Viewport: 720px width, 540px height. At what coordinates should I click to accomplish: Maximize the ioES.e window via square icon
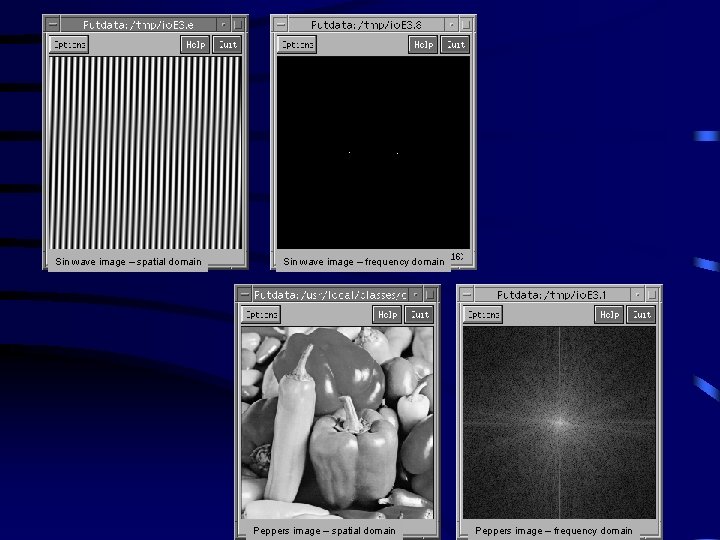(238, 24)
